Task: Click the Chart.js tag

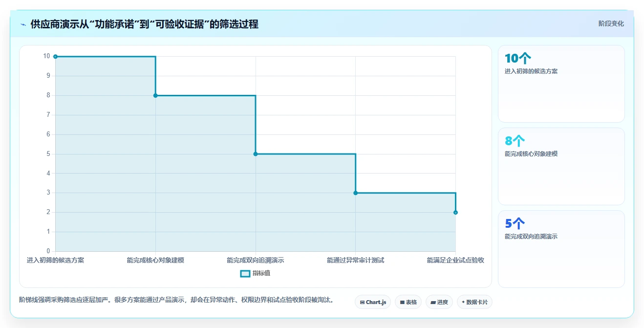Action: [373, 302]
